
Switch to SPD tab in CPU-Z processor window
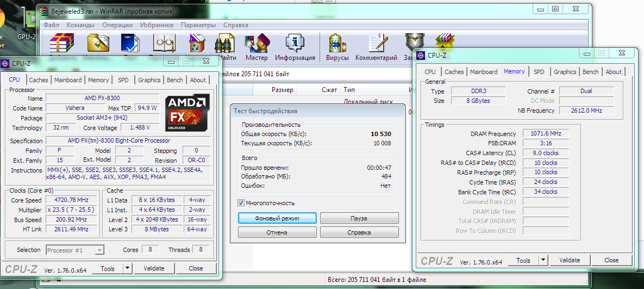tap(123, 80)
